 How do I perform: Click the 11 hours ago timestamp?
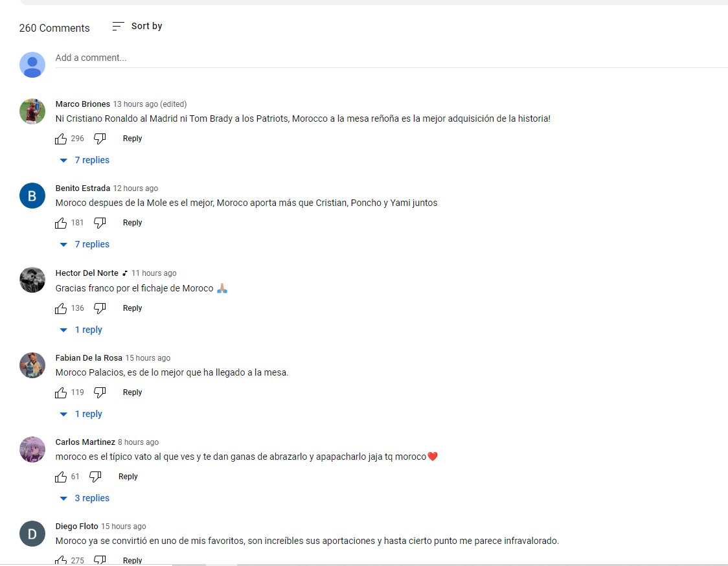[154, 273]
